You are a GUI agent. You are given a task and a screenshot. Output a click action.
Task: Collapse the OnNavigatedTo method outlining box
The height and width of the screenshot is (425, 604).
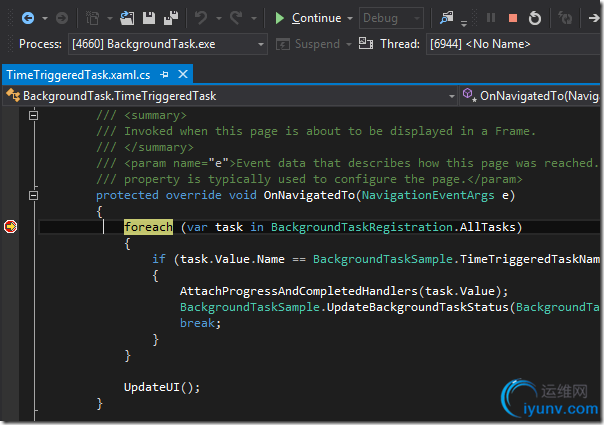point(34,195)
